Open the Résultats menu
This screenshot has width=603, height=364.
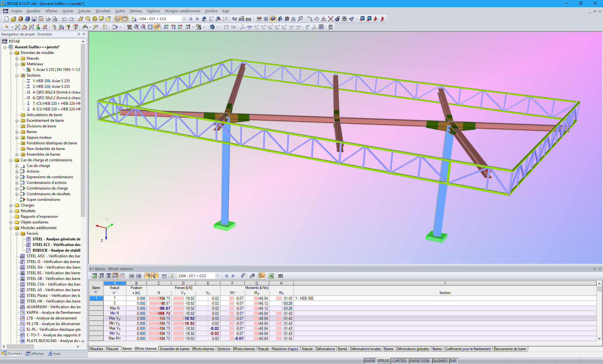coord(103,11)
